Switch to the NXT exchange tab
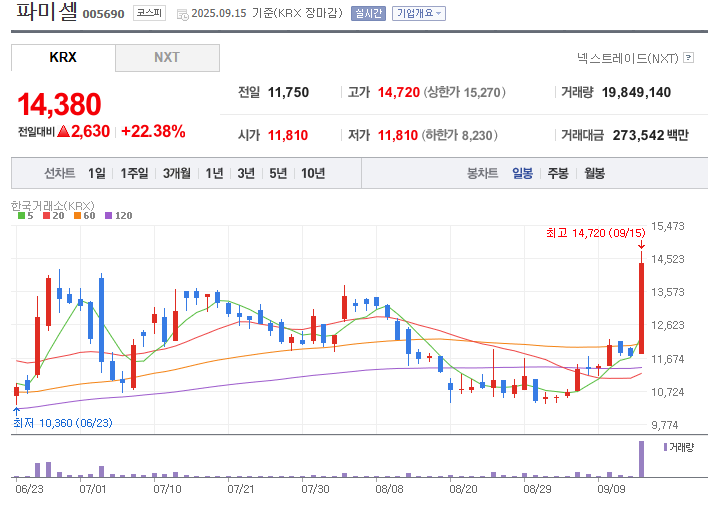The height and width of the screenshot is (506, 708). [x=168, y=57]
